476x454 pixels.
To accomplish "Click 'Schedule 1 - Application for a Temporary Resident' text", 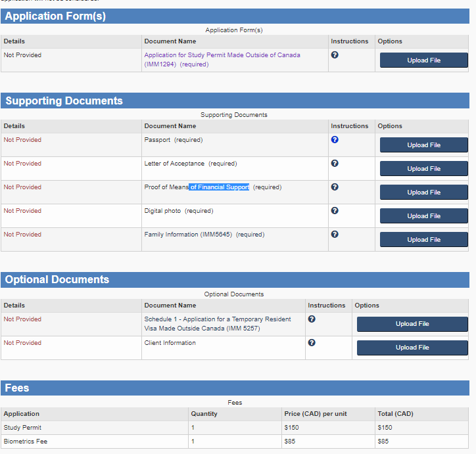I will [x=218, y=319].
